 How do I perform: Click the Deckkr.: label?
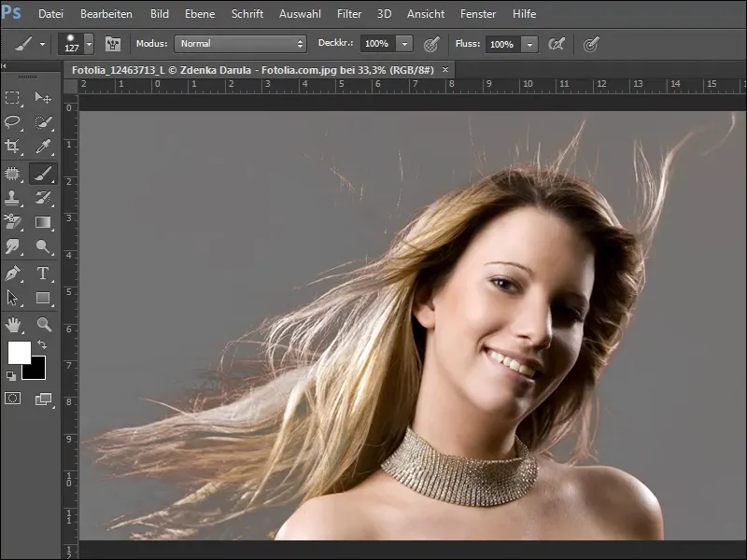tap(336, 43)
